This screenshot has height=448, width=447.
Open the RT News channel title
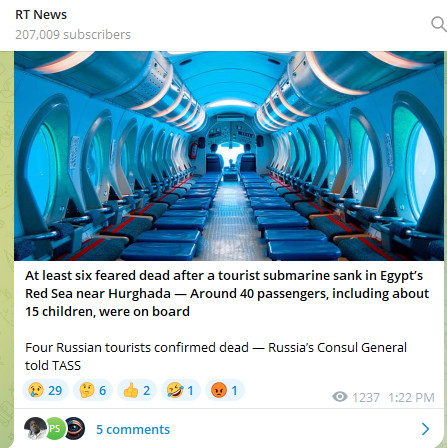41,15
